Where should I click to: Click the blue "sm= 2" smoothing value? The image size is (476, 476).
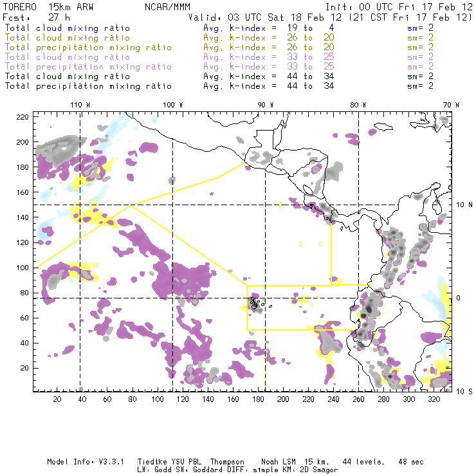click(421, 28)
